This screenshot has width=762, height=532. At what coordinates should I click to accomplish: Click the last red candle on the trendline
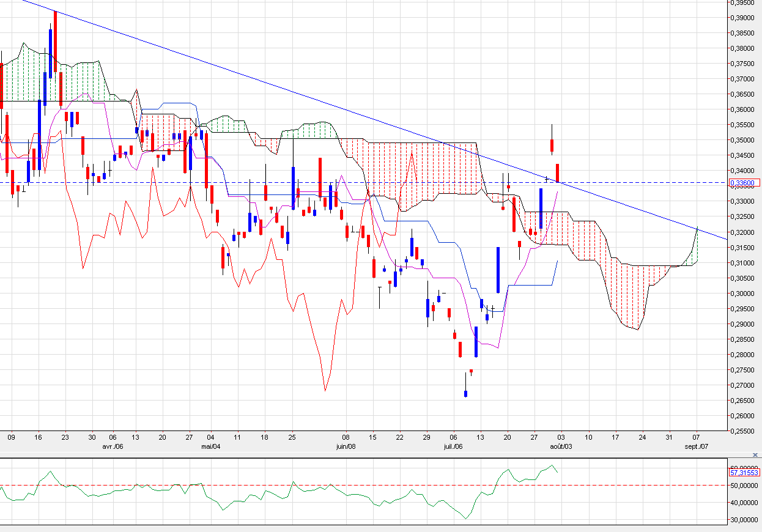557,172
